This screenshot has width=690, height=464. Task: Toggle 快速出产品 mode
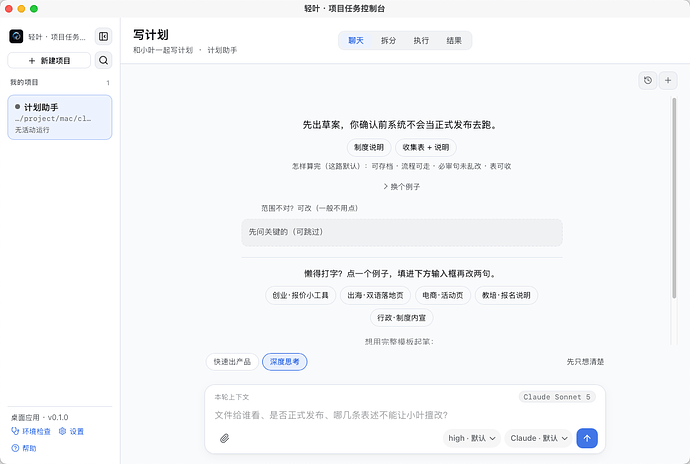pos(232,362)
